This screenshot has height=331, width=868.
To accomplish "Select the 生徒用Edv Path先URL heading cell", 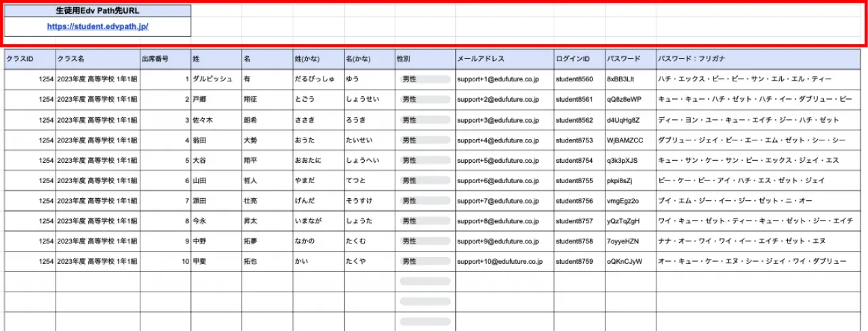I will coord(98,11).
